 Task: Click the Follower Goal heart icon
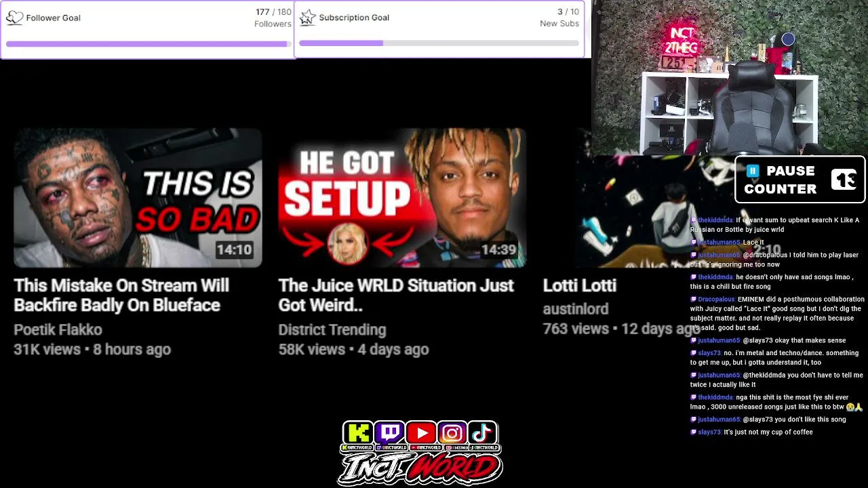coord(14,18)
